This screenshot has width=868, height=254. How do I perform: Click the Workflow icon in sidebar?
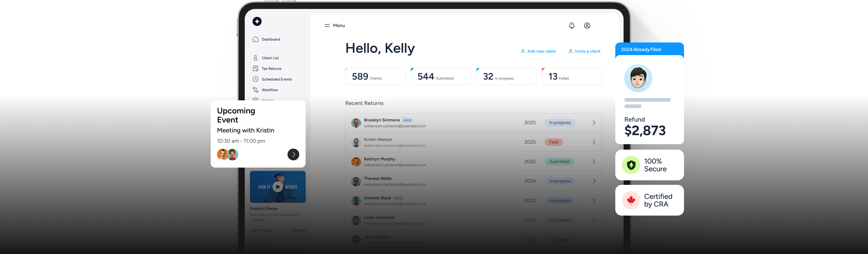point(255,90)
